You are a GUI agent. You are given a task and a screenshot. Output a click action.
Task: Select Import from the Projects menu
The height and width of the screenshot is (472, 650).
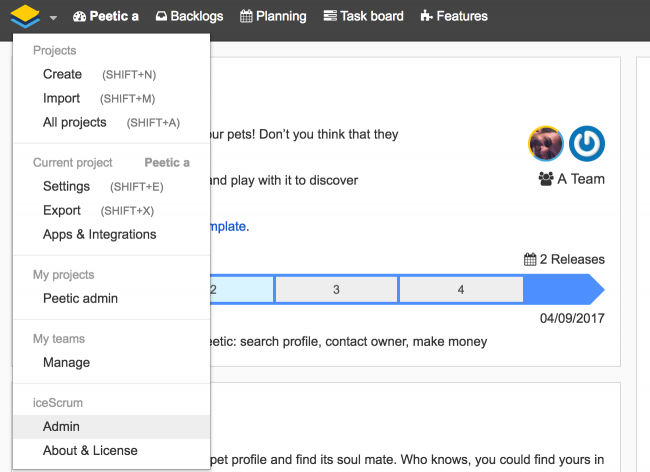[62, 98]
